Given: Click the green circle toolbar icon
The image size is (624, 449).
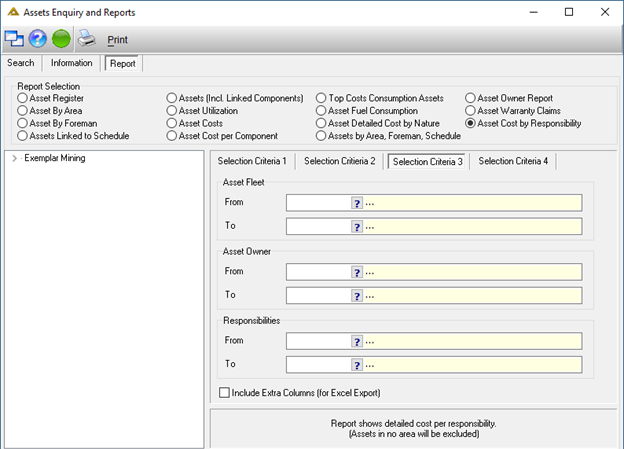Looking at the screenshot, I should (x=61, y=39).
